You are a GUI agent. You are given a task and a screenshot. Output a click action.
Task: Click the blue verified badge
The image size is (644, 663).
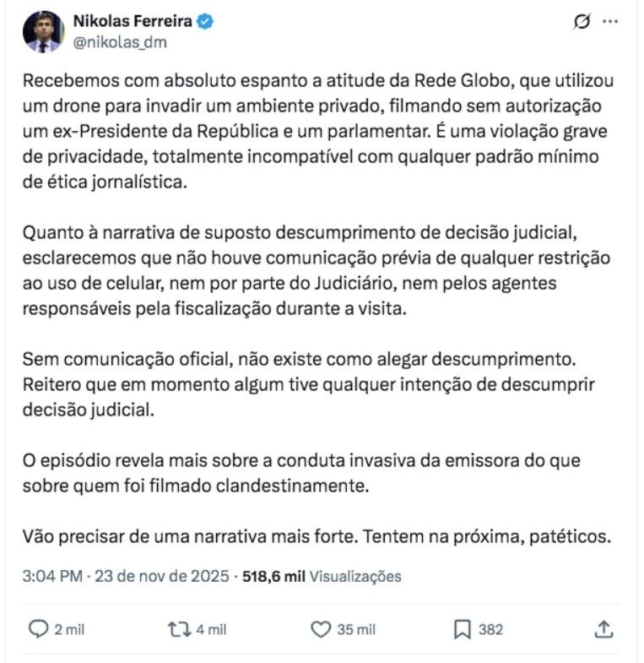click(x=206, y=21)
